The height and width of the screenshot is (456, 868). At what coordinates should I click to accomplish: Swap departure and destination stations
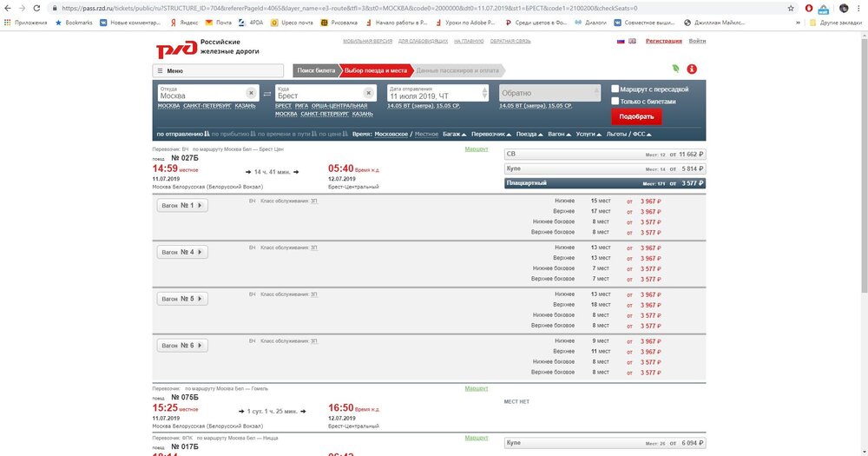267,94
